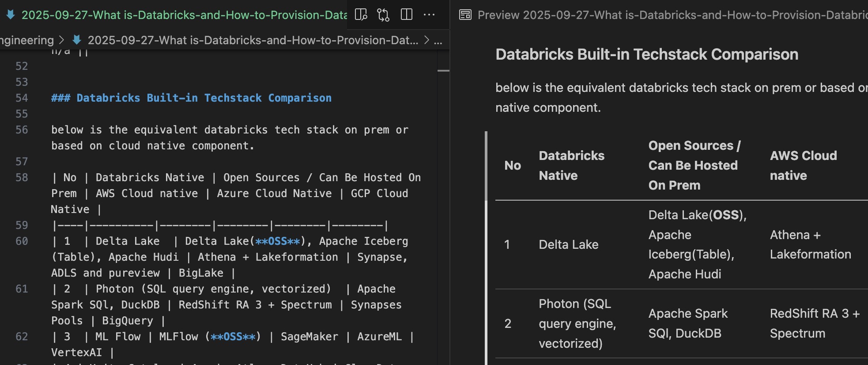Expand the trailing '...' breadcrumb item
This screenshot has width=868, height=365.
click(x=438, y=41)
